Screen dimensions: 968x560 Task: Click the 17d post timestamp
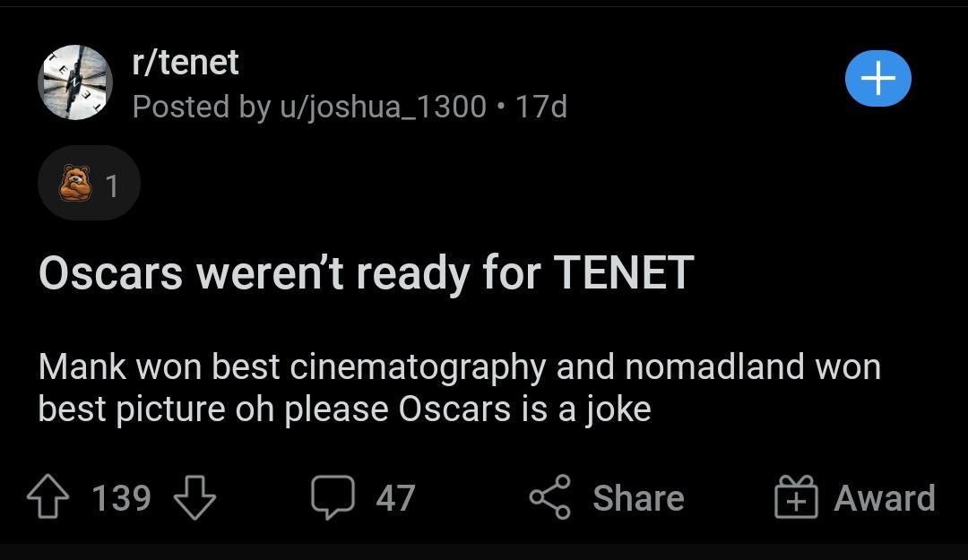[x=541, y=107]
